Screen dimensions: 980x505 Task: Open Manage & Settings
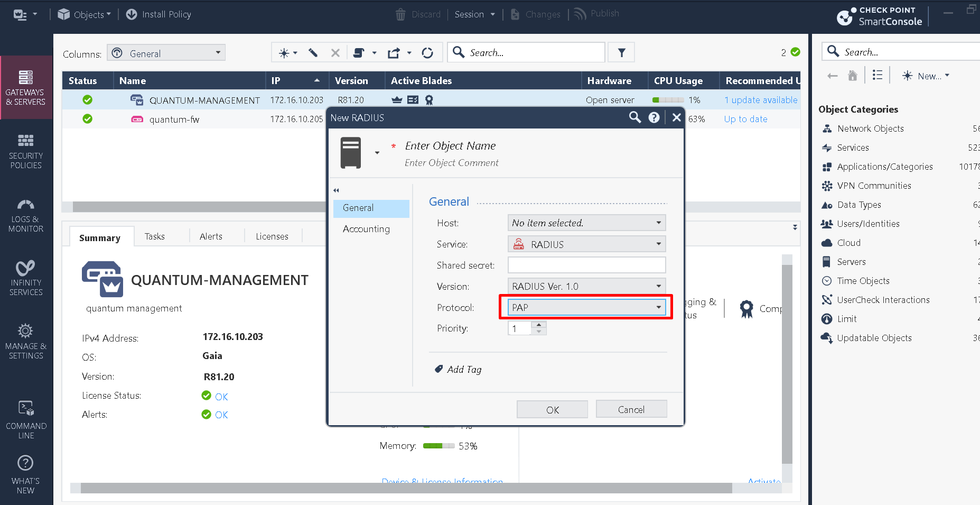click(26, 341)
